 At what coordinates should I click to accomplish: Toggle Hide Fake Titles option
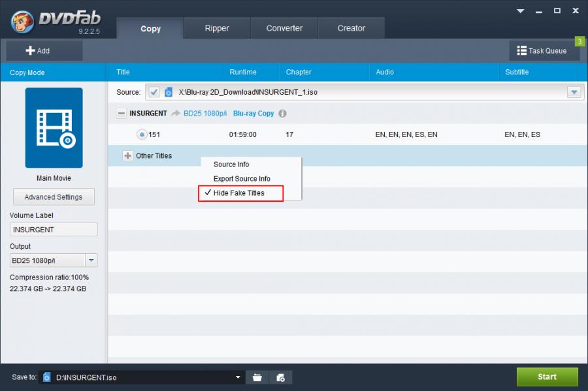pos(239,193)
